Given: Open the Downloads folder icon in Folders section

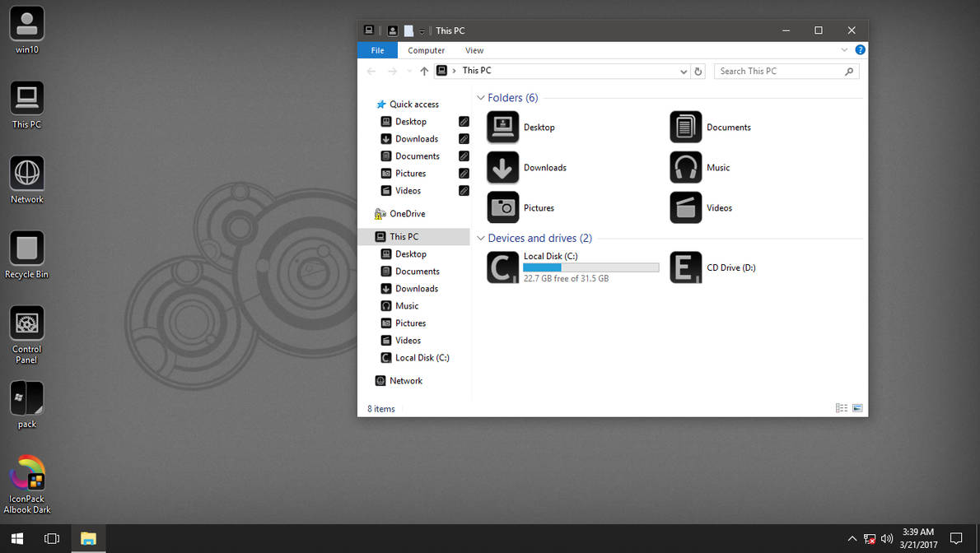Looking at the screenshot, I should click(x=504, y=167).
